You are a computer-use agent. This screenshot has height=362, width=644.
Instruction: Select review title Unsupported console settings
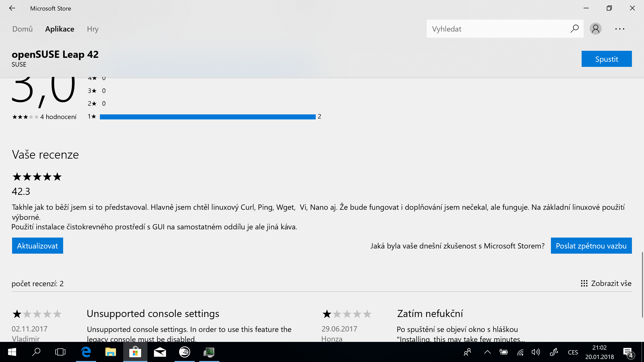pyautogui.click(x=153, y=313)
